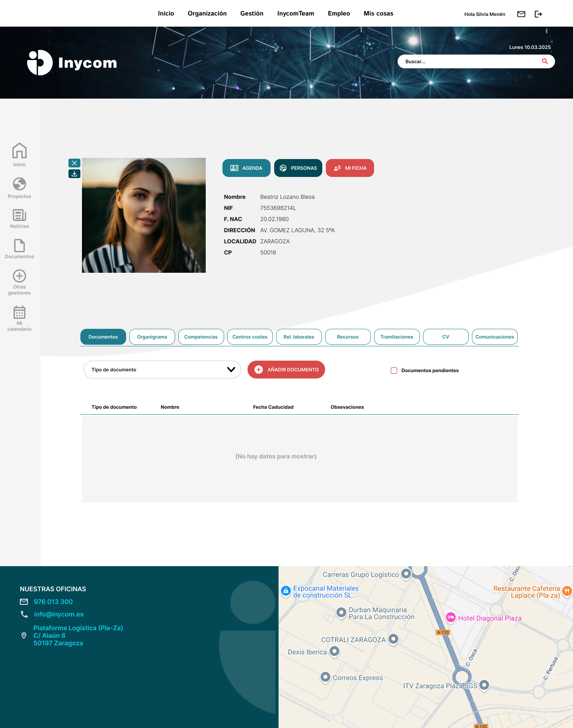The width and height of the screenshot is (573, 728).
Task: Click the AÑADIR DOCUMENTO button
Action: (x=286, y=370)
